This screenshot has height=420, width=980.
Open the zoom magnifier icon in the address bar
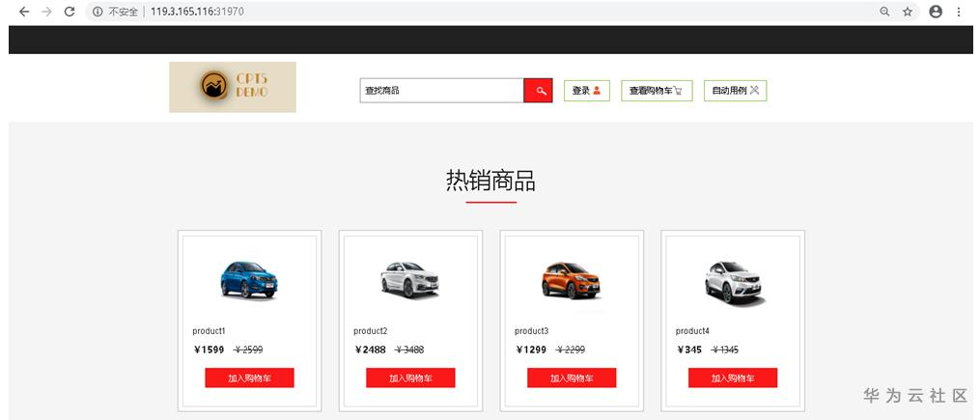[884, 12]
